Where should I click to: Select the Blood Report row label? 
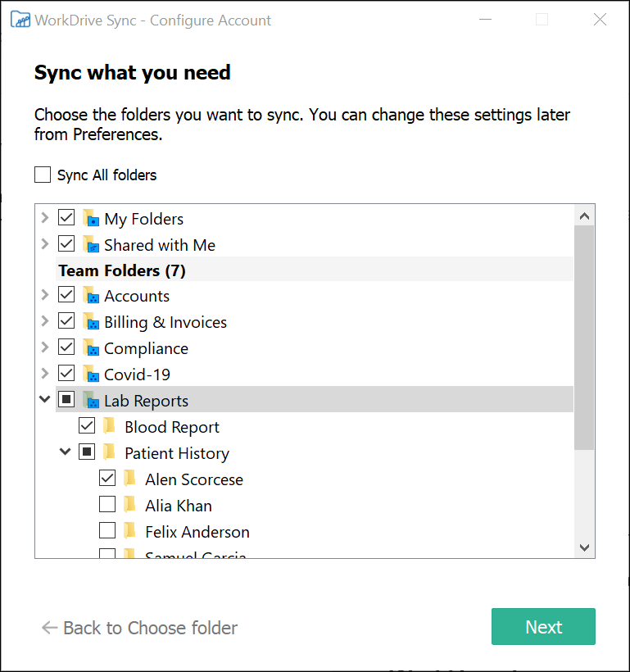[x=172, y=427]
